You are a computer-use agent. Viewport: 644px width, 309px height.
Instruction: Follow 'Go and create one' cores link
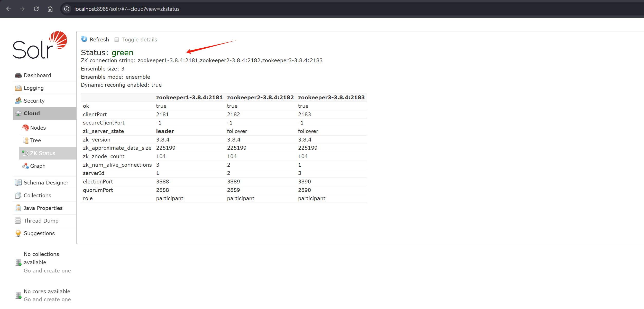coord(47,299)
